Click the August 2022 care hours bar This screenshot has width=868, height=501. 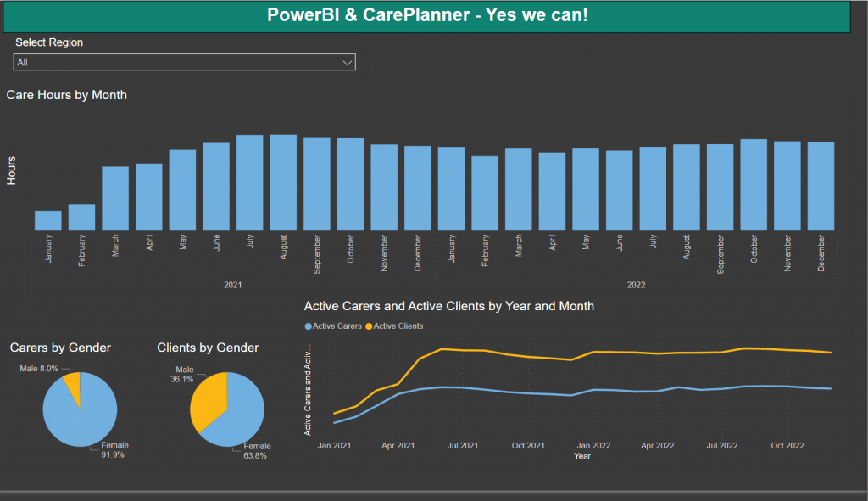[x=687, y=187]
